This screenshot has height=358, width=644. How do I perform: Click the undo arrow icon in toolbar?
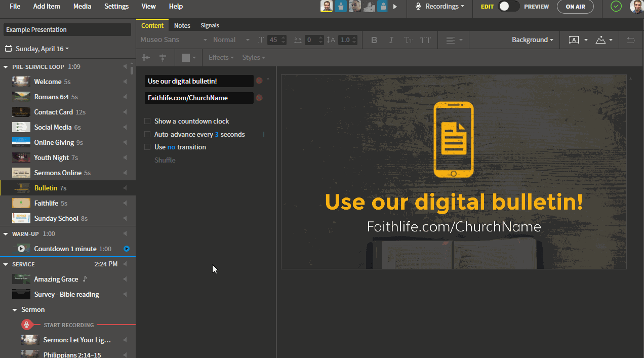coord(631,40)
